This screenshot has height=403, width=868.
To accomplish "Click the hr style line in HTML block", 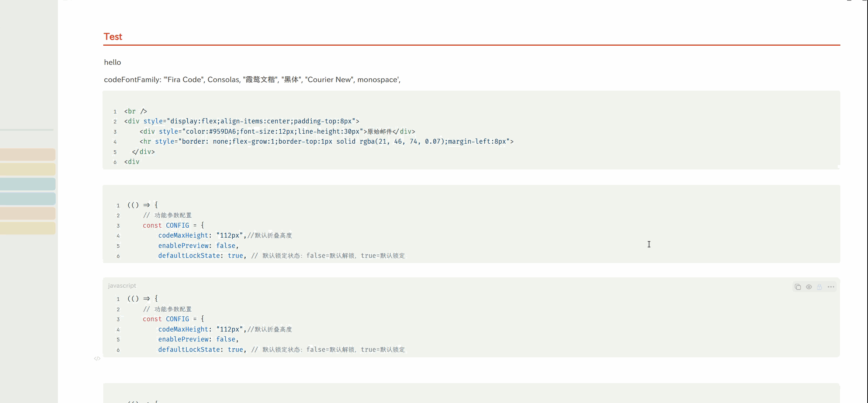I will (326, 141).
